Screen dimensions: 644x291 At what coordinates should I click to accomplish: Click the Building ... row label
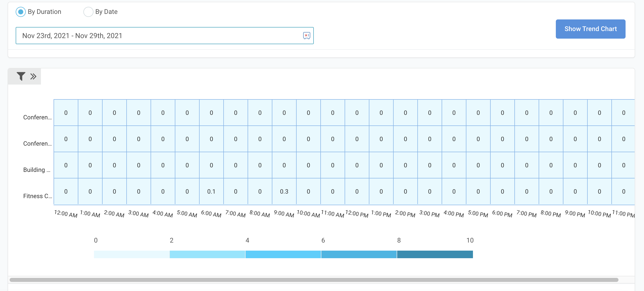(37, 170)
